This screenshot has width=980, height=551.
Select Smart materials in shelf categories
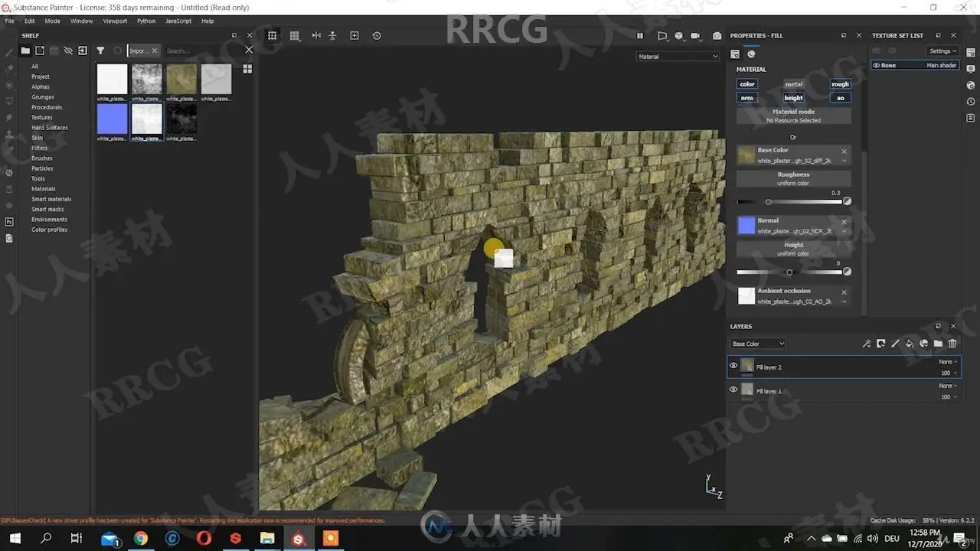51,199
